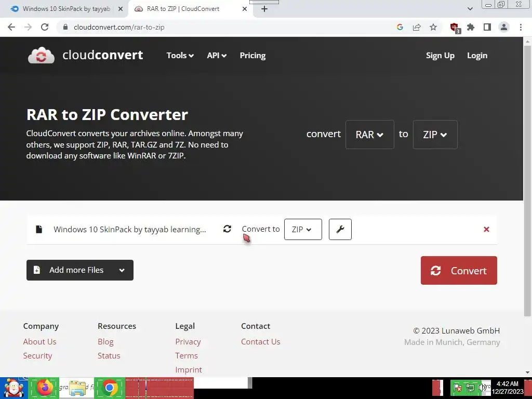Go back using browser back arrow
This screenshot has width=532, height=399.
click(11, 27)
